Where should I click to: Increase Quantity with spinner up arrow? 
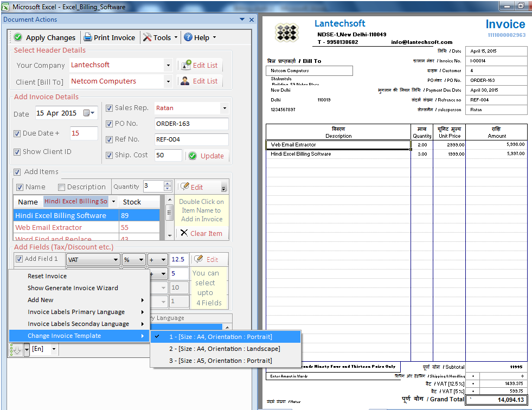pos(167,184)
